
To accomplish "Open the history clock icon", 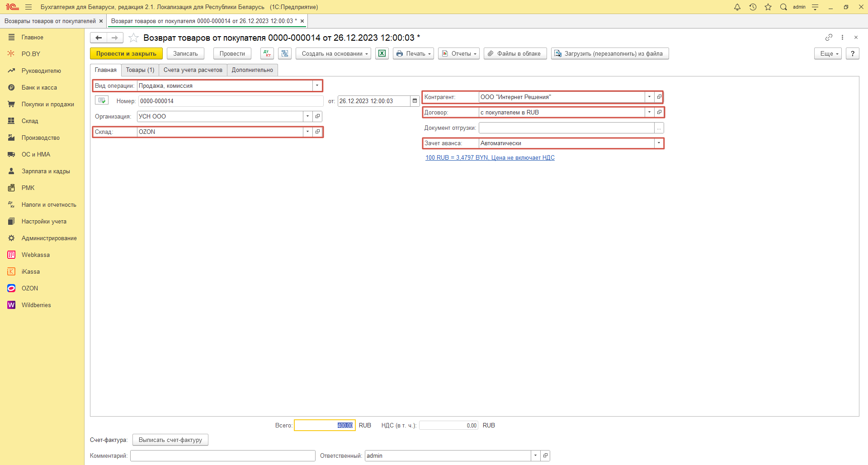I will point(753,7).
